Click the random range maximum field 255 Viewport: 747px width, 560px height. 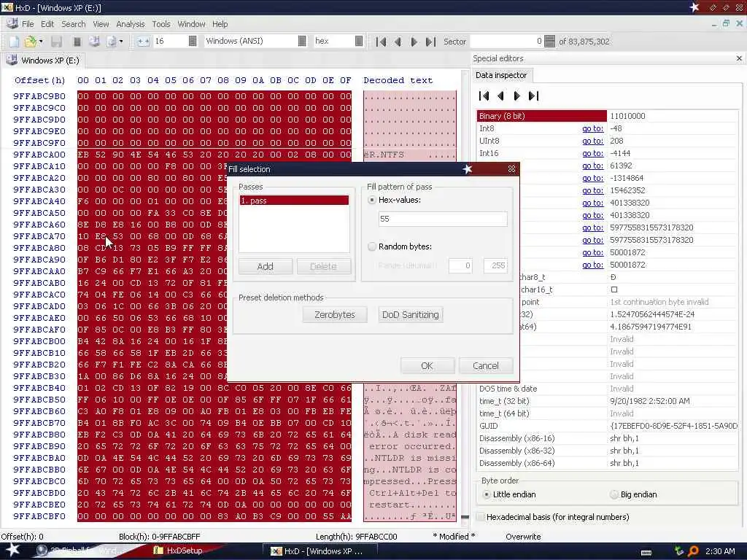pos(495,265)
